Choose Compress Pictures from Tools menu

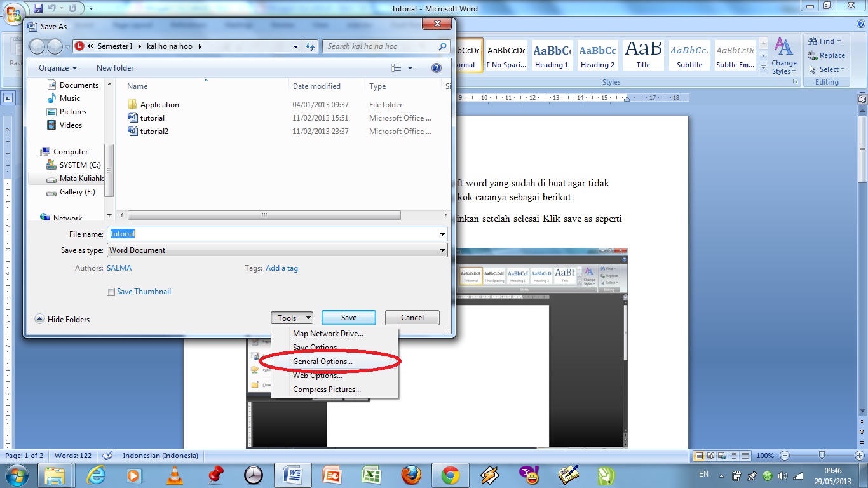click(x=335, y=390)
